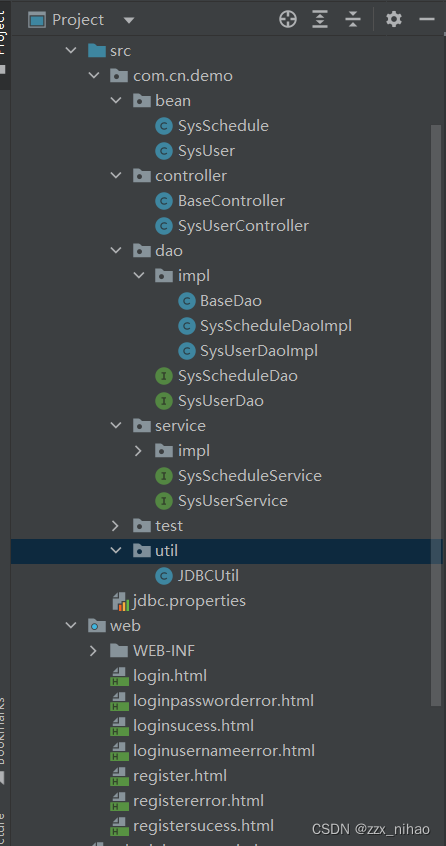Select the SysScheduleService interface
This screenshot has width=446, height=846.
click(250, 476)
